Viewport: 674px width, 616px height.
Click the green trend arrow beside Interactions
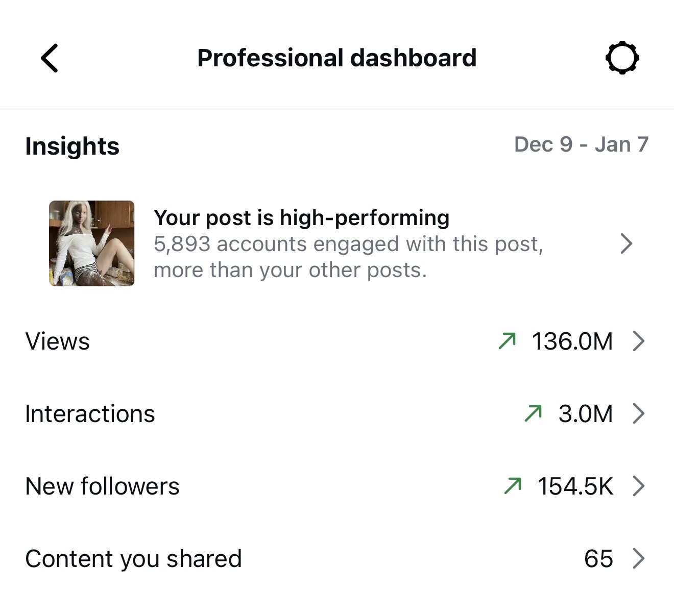(533, 413)
